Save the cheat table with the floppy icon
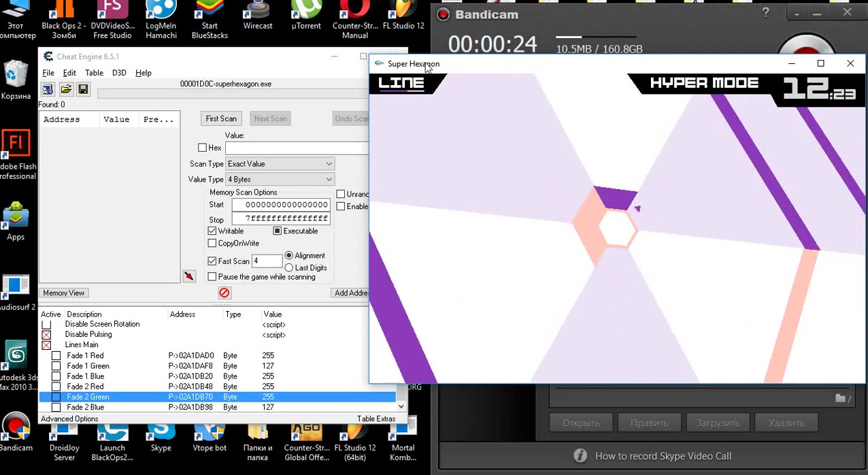Image resolution: width=868 pixels, height=475 pixels. tap(83, 89)
